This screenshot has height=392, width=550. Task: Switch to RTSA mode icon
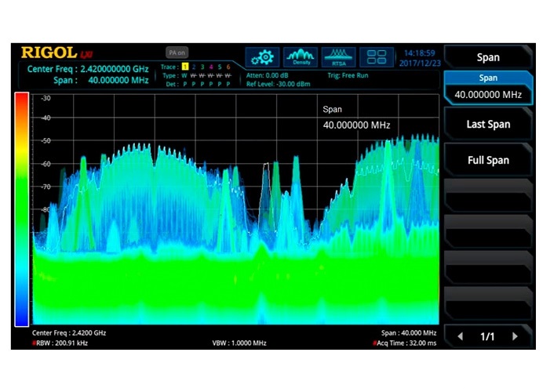338,57
